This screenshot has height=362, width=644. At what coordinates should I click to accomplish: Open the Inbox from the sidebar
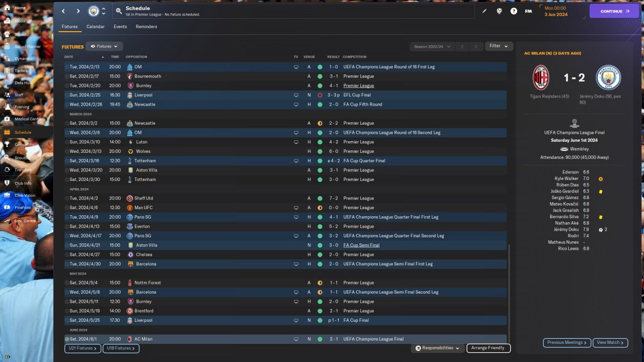pos(20,21)
